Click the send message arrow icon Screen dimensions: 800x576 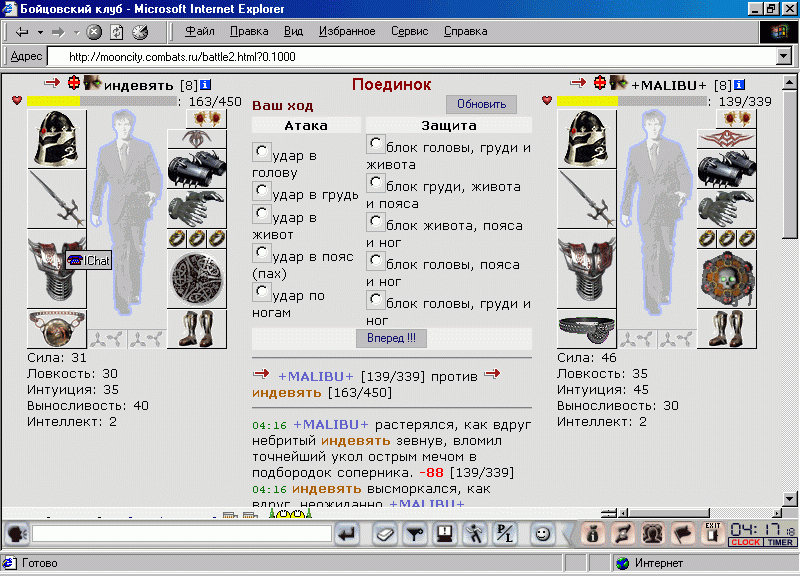(x=347, y=534)
